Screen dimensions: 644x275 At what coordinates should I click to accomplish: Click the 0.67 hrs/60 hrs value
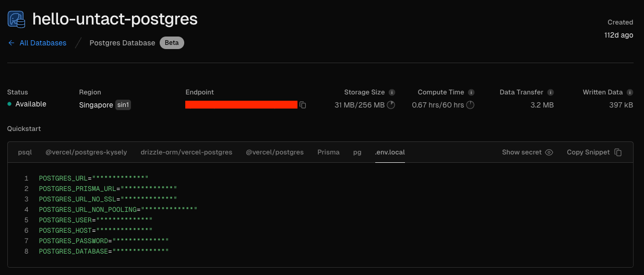[438, 105]
